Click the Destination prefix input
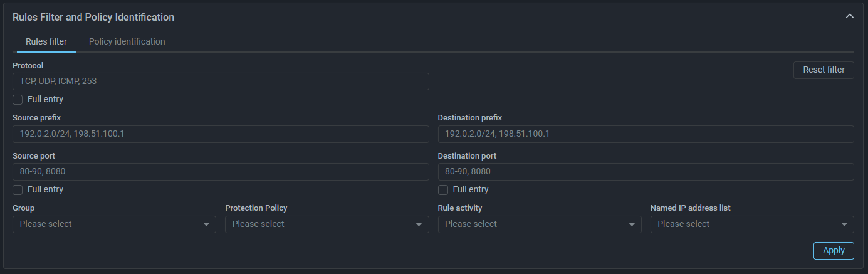Viewport: 868px width, 274px height. tap(646, 134)
